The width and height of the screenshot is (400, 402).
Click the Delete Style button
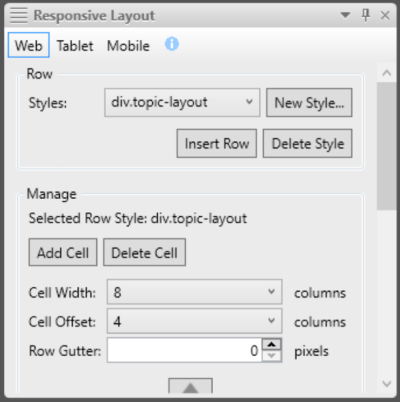(307, 143)
